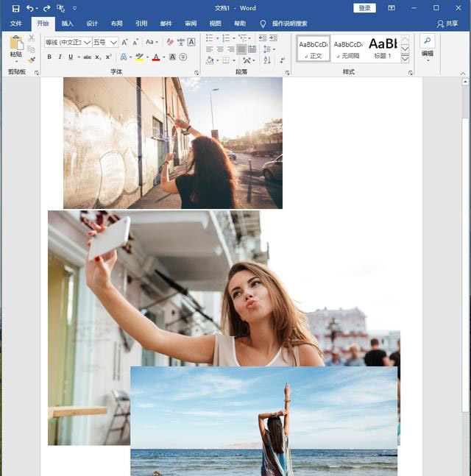Open the 文件 menu tab

(x=15, y=24)
